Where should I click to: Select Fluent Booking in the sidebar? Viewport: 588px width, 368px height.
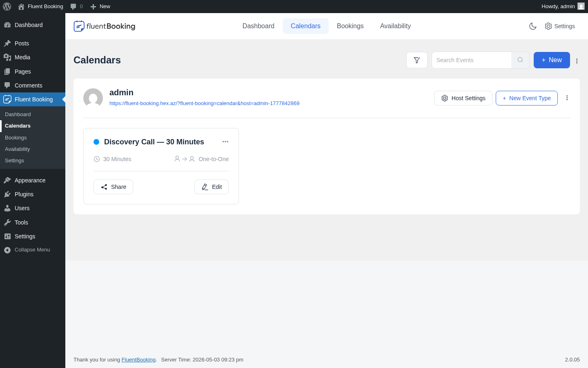(33, 99)
